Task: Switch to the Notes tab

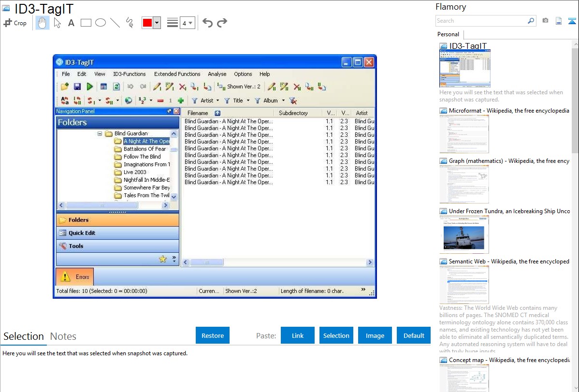Action: tap(63, 336)
